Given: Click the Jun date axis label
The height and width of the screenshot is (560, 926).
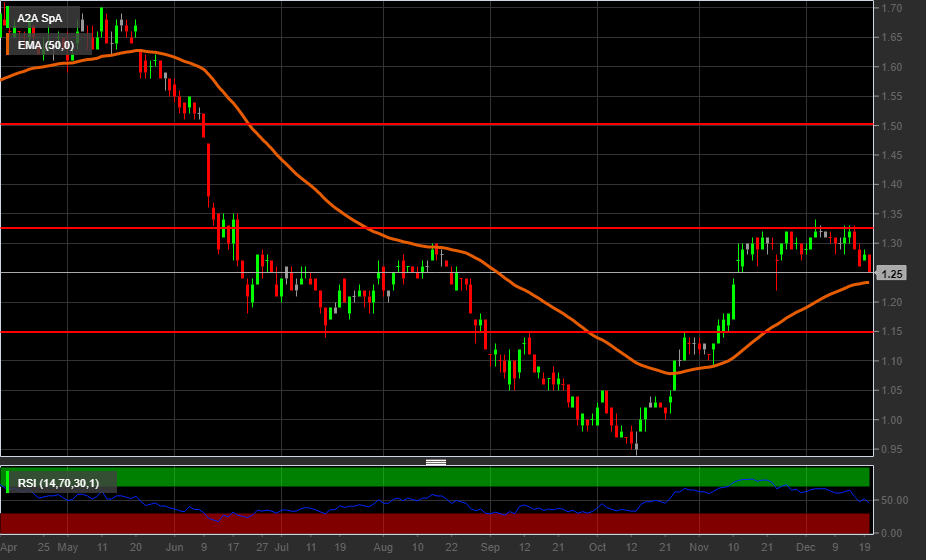Looking at the screenshot, I should click(x=174, y=548).
